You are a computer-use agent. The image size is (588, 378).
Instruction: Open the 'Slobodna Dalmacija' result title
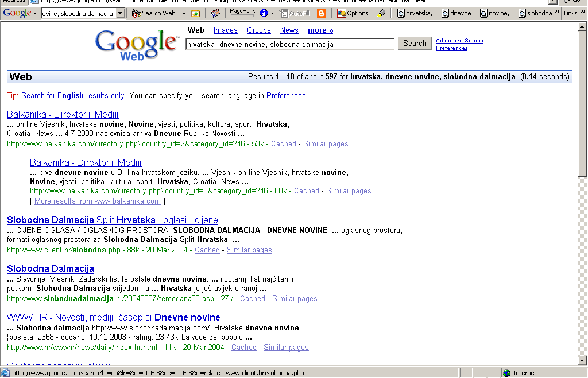point(51,268)
